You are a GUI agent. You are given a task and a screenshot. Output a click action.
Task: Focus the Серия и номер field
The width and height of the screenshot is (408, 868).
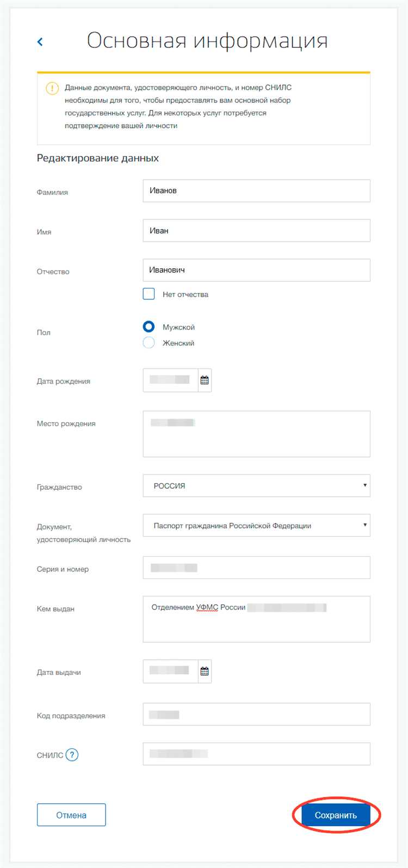(256, 568)
